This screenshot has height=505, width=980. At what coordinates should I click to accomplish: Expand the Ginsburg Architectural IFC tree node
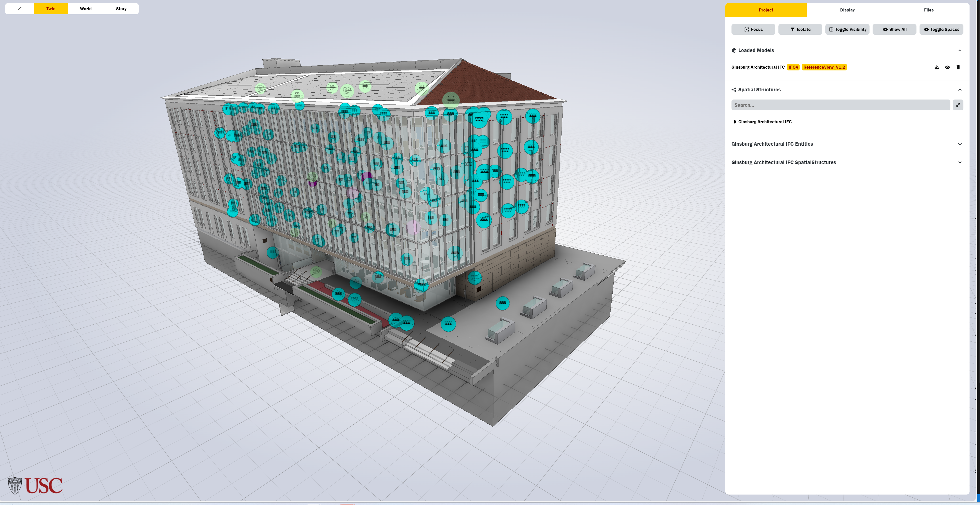[x=735, y=122]
